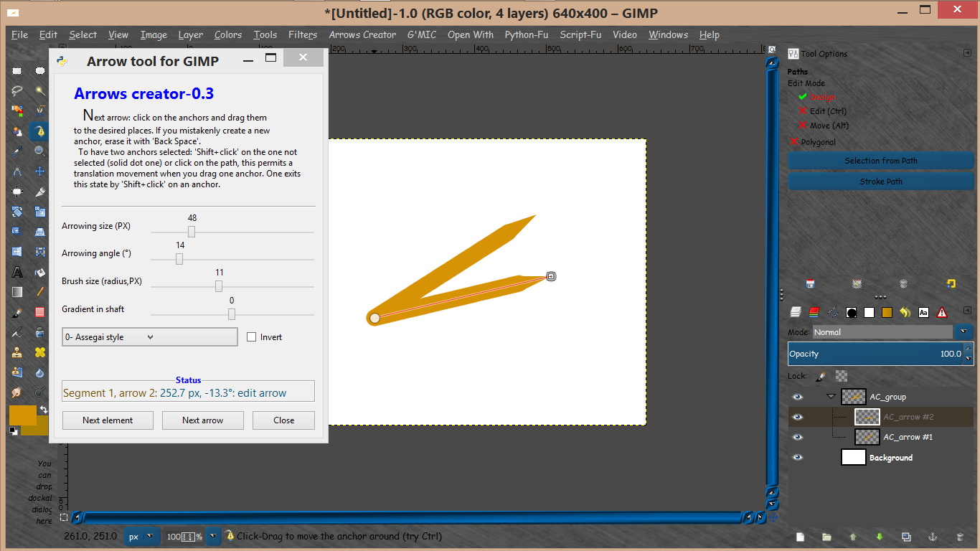Open the Tool Options panel menu
This screenshot has width=980, height=551.
(967, 53)
